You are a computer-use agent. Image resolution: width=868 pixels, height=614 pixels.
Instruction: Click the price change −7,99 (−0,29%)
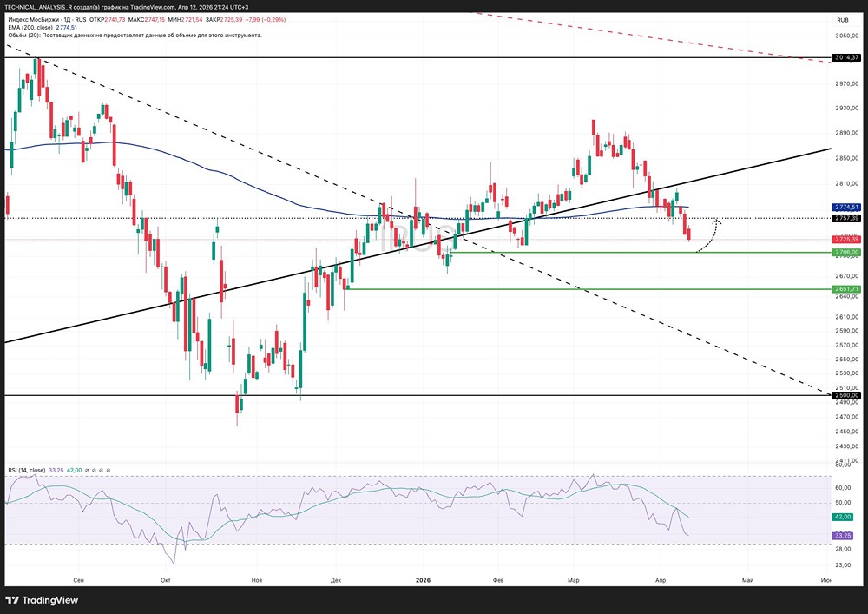pyautogui.click(x=265, y=20)
